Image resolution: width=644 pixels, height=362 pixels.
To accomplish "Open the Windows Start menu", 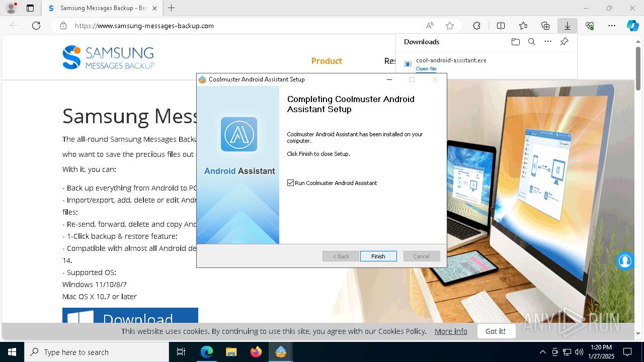I will [x=12, y=352].
